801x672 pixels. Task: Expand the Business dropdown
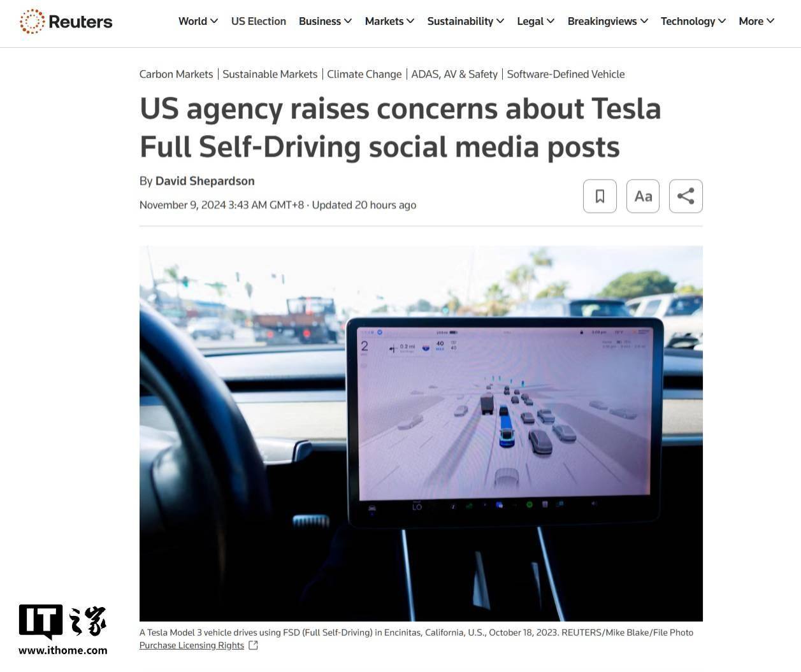(x=325, y=21)
